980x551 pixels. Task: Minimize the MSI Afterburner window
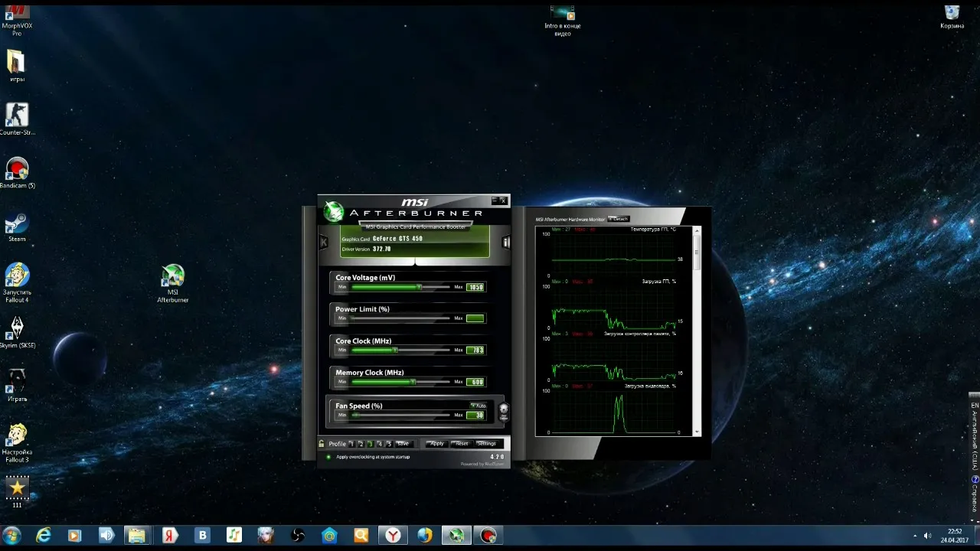(x=495, y=201)
